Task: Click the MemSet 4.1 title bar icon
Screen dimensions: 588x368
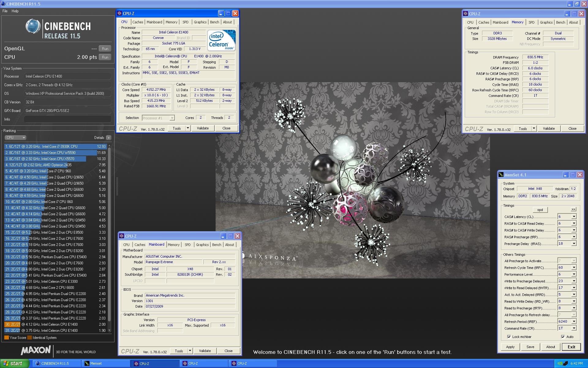Action: [x=501, y=175]
